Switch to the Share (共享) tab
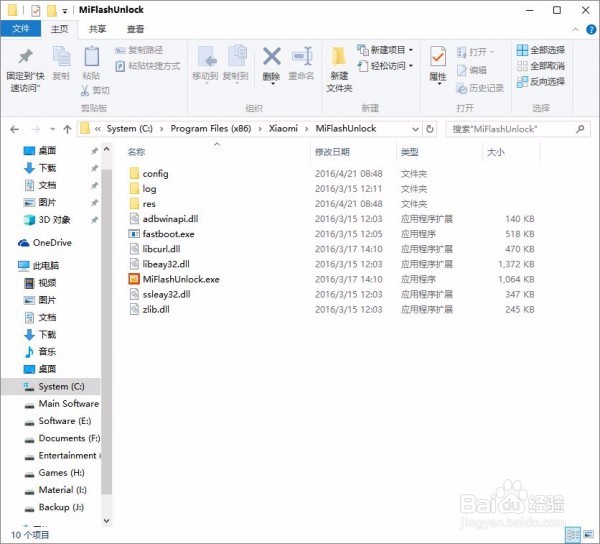Image resolution: width=600 pixels, height=544 pixels. point(98,29)
